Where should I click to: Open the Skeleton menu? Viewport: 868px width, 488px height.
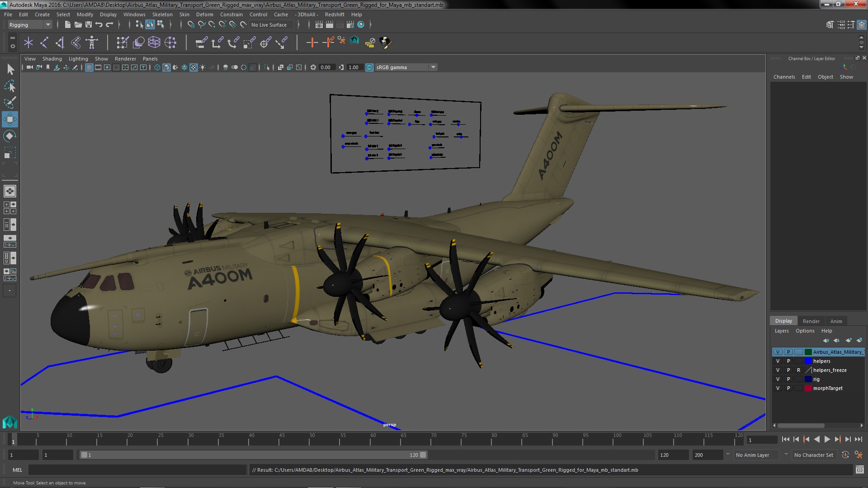pyautogui.click(x=162, y=14)
